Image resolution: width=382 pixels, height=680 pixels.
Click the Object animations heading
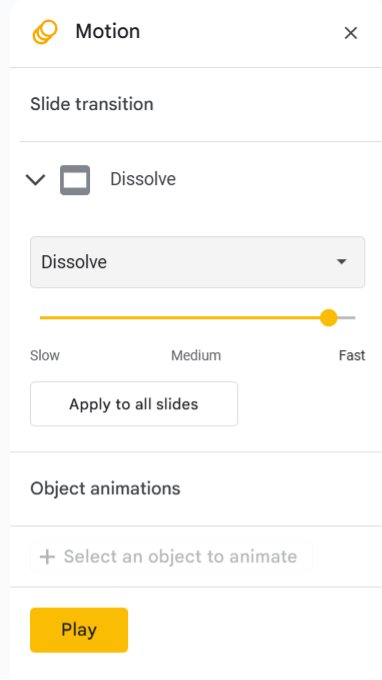point(105,489)
